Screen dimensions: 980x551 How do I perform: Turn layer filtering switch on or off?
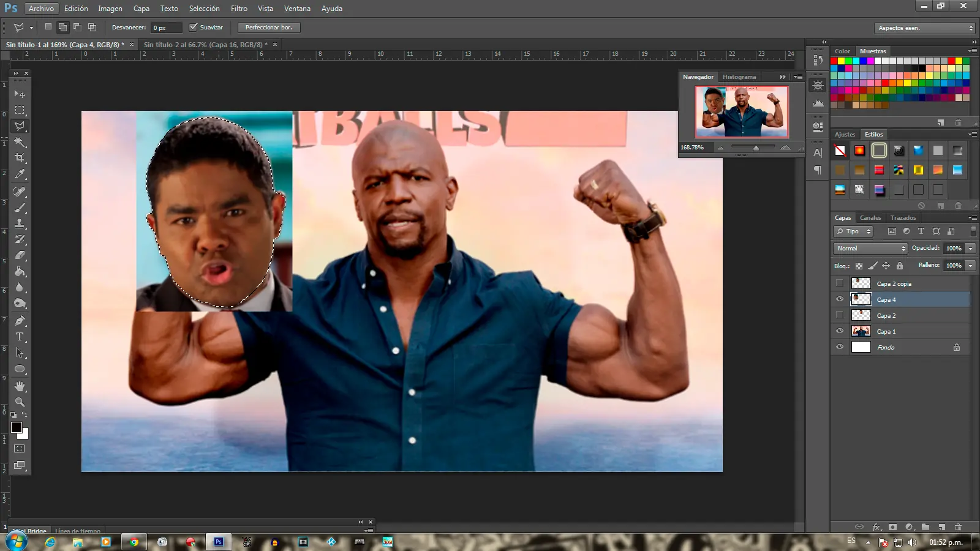(973, 231)
